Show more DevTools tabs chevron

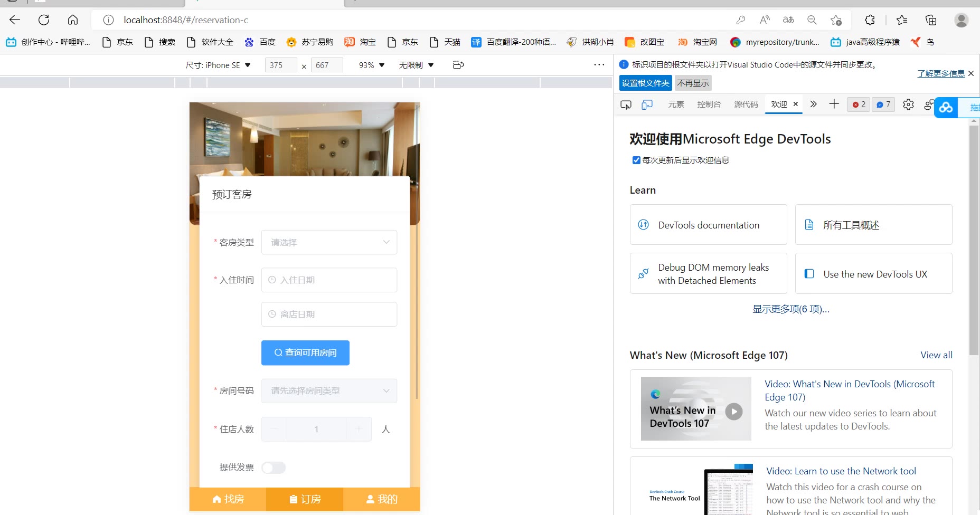tap(813, 104)
